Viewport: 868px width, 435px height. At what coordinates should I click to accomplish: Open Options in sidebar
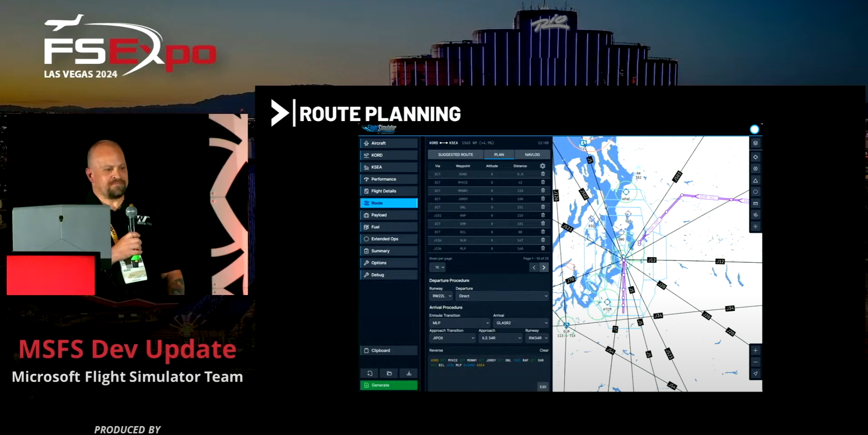click(389, 263)
